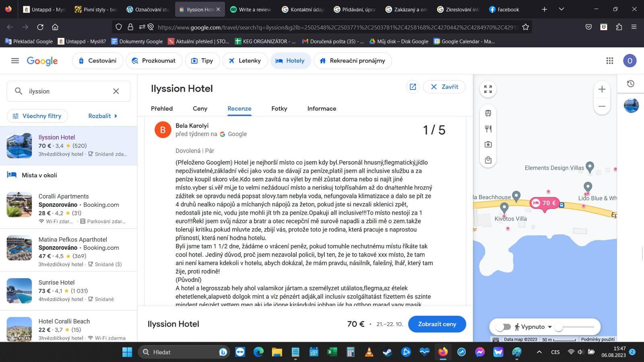
Task: Click the Windows taskbar search box
Action: tap(184, 352)
